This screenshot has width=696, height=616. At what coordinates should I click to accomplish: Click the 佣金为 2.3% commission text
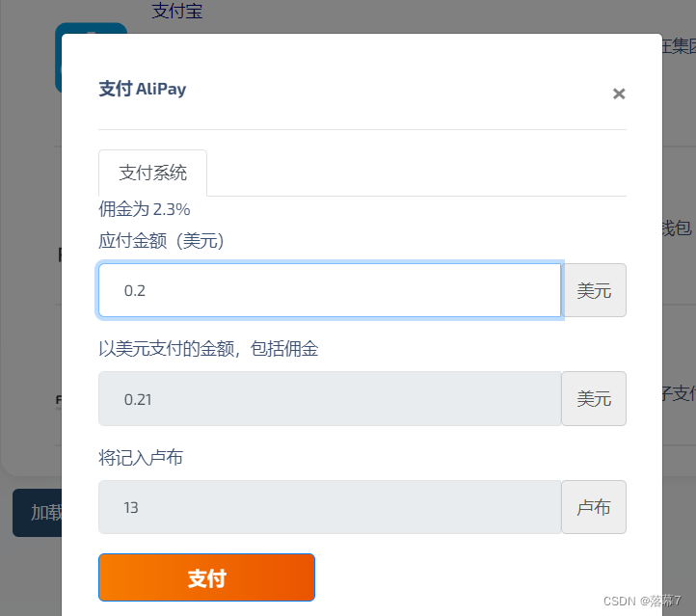click(145, 209)
